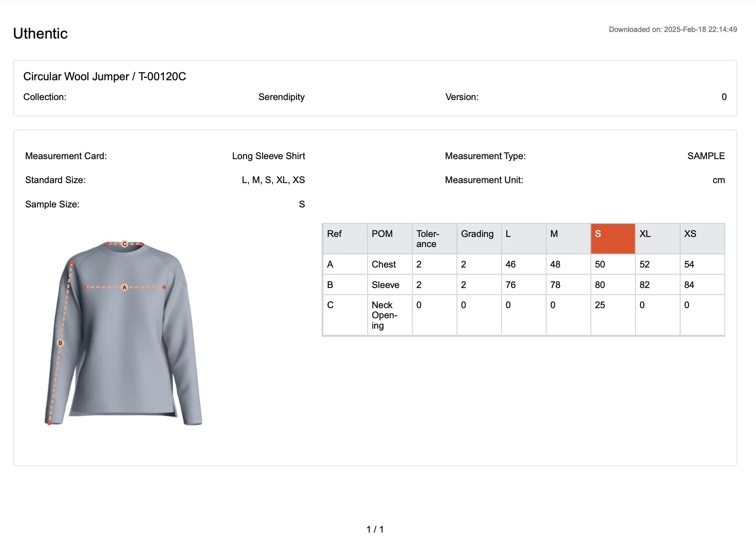Click the Standard Size value L, M, S, XL, XS
Viewport: 756px width, 542px height.
coord(273,180)
